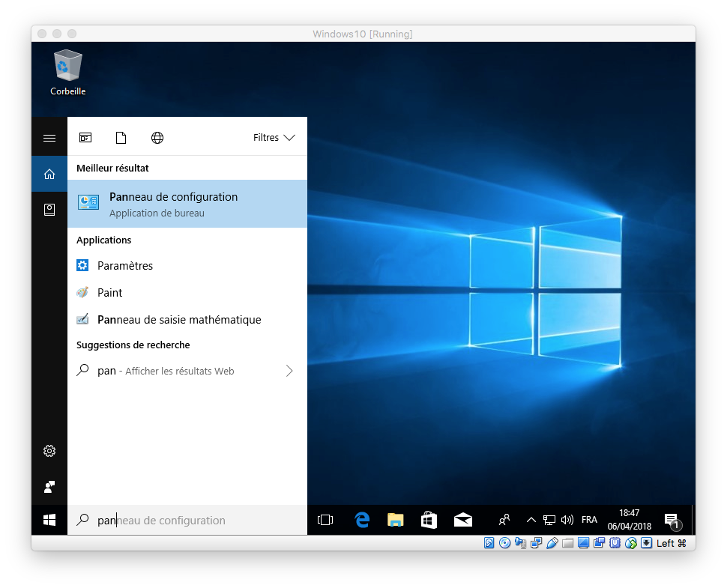
Task: Click the Left ⌘ host key indicator
Action: (671, 543)
